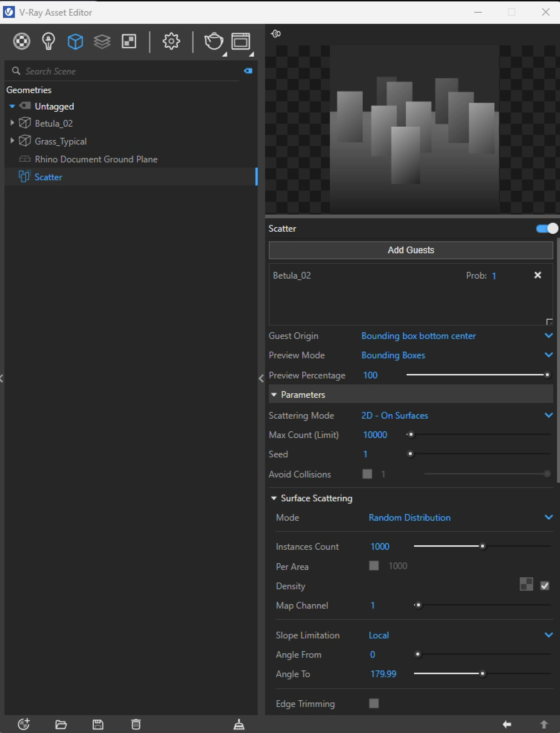Open the Materials category icon
Image resolution: width=560 pixels, height=733 pixels.
pos(22,41)
